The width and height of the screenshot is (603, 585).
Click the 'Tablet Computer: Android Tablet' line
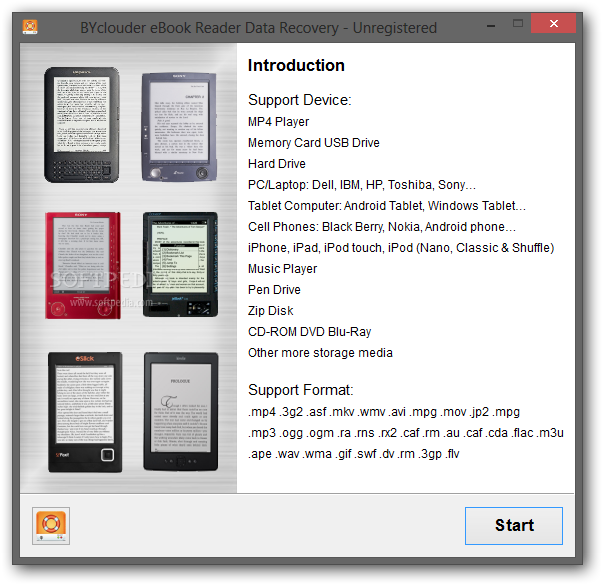coord(386,206)
